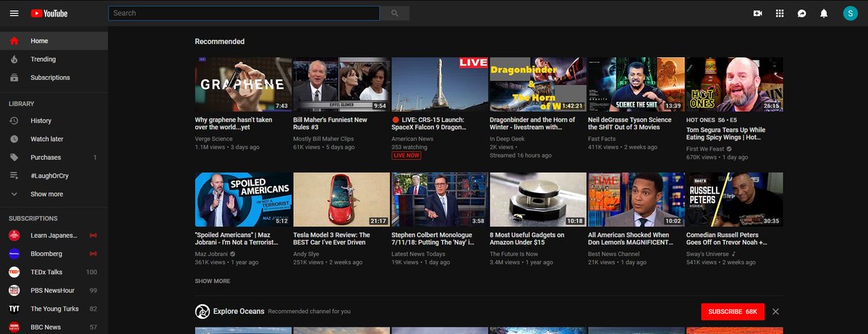Open Home in the sidebar

pos(54,40)
